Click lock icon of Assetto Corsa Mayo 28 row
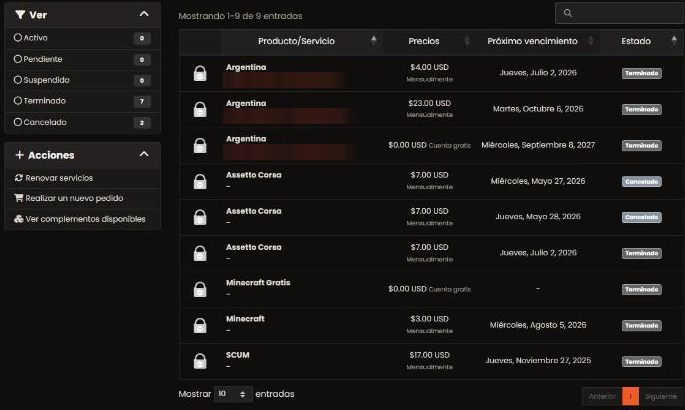 point(200,217)
